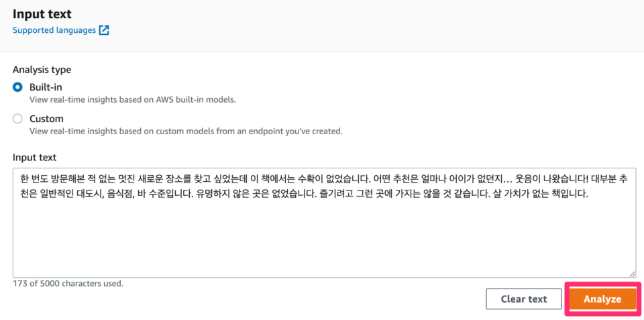Screen dimensions: 644x320
Task: Click the Analyze button
Action: (x=602, y=299)
